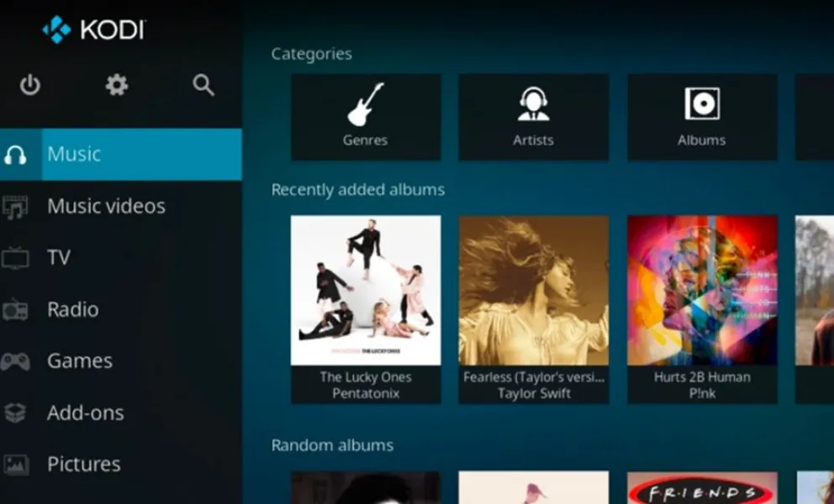Open the Artists category label

[533, 140]
